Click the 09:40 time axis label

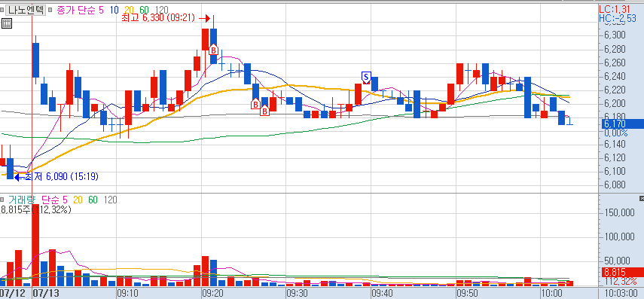point(382,293)
